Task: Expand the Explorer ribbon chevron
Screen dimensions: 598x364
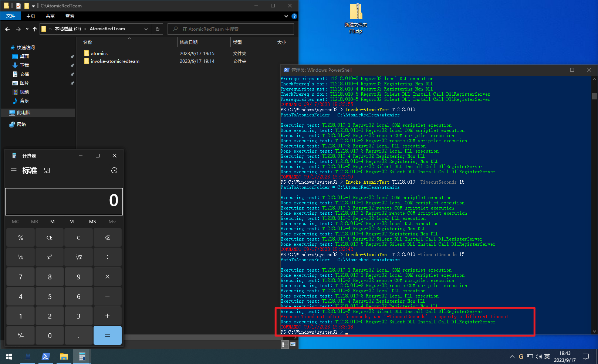Action: [x=286, y=16]
